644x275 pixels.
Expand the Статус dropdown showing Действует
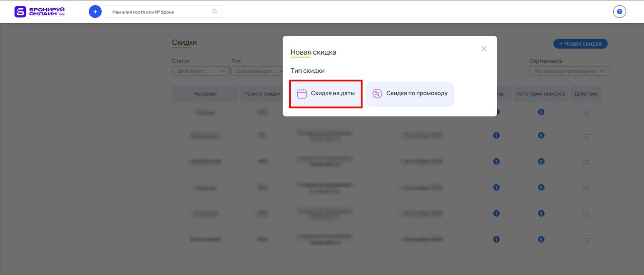pyautogui.click(x=200, y=71)
